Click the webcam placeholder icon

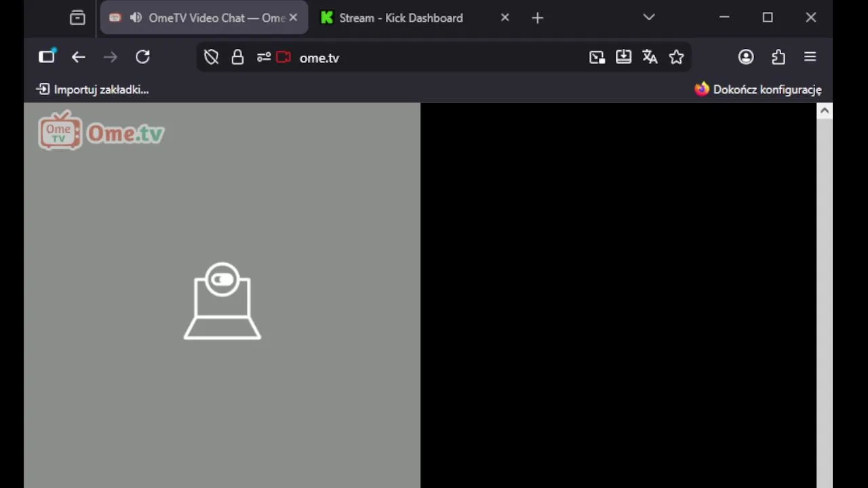(222, 301)
